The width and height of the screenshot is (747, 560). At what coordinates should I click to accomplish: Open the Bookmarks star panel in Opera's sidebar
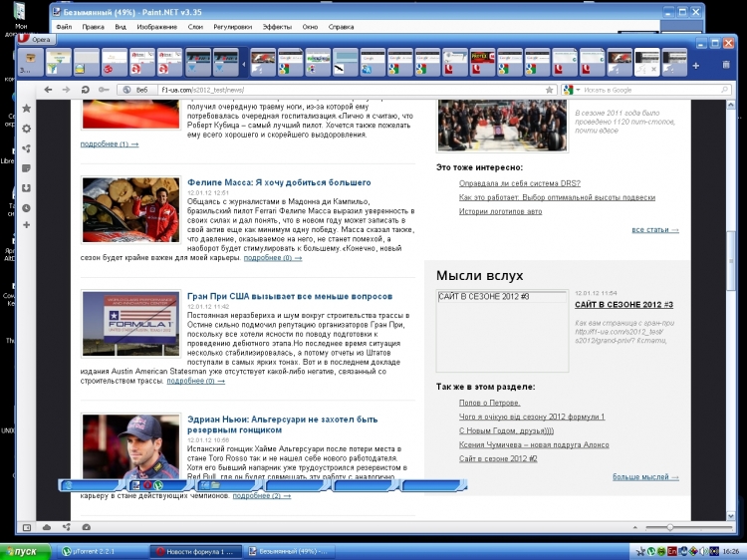point(27,109)
